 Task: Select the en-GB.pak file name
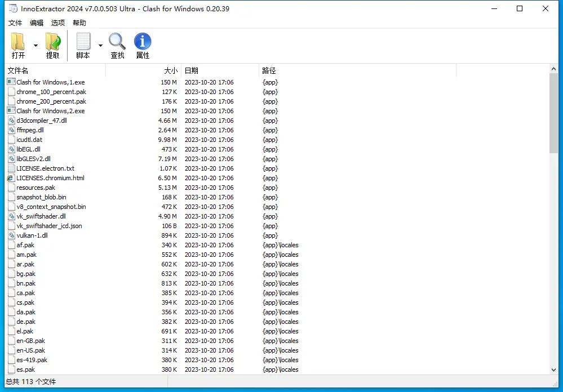pos(31,341)
